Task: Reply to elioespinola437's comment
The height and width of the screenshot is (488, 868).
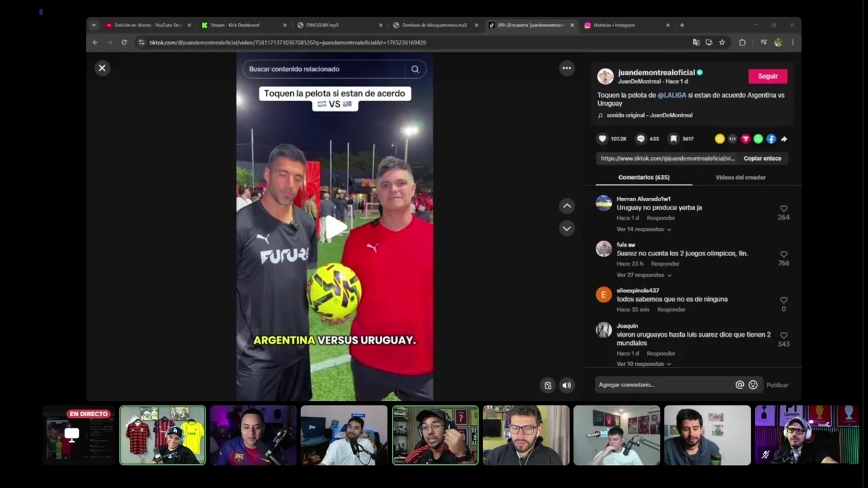Action: click(x=671, y=310)
